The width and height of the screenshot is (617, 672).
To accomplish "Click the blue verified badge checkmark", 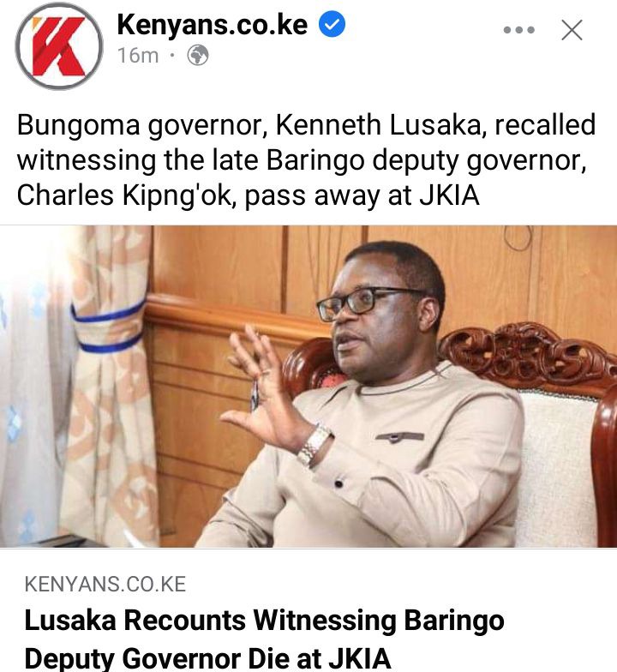I will coord(332,24).
